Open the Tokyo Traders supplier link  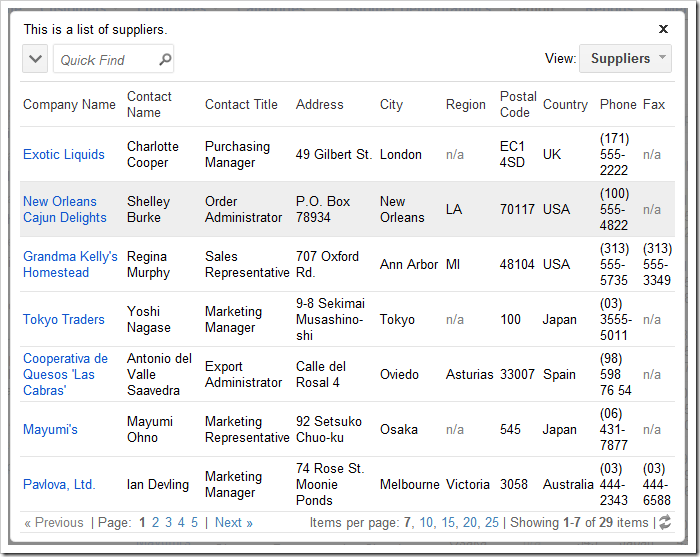point(64,320)
